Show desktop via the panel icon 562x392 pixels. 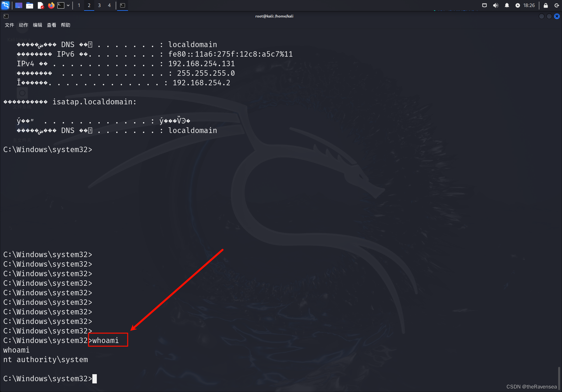pos(19,5)
